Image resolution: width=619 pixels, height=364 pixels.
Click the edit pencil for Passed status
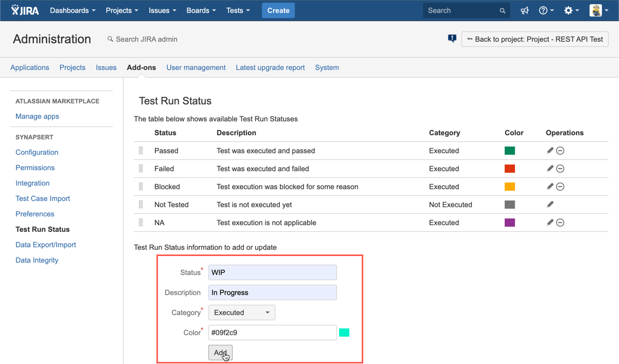(x=550, y=151)
